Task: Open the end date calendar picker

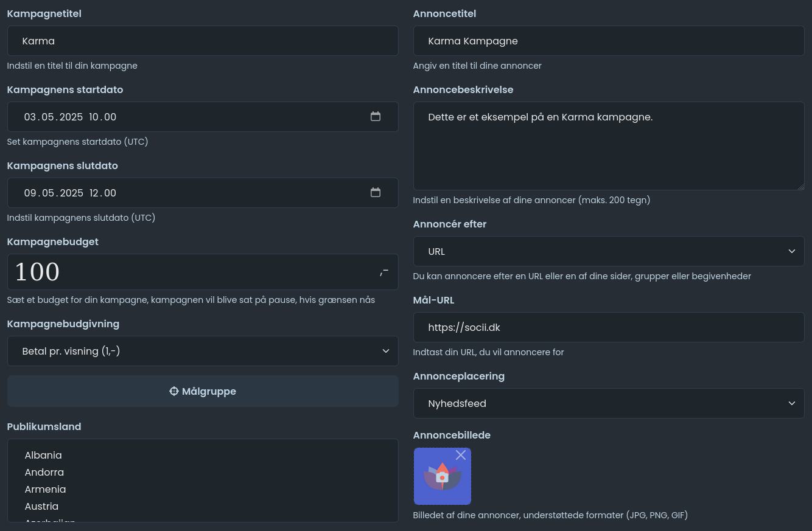Action: click(x=376, y=193)
